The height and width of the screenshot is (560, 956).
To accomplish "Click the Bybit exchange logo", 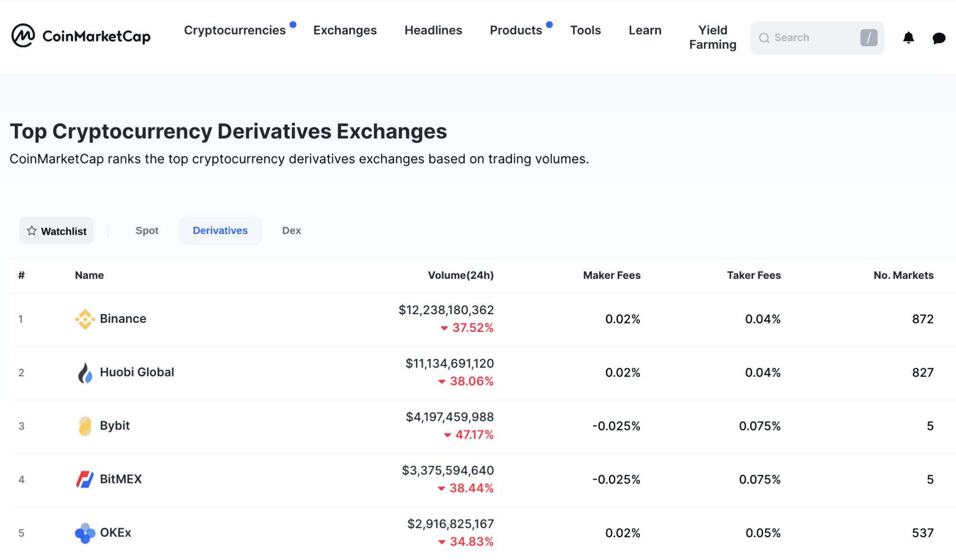I will point(85,426).
